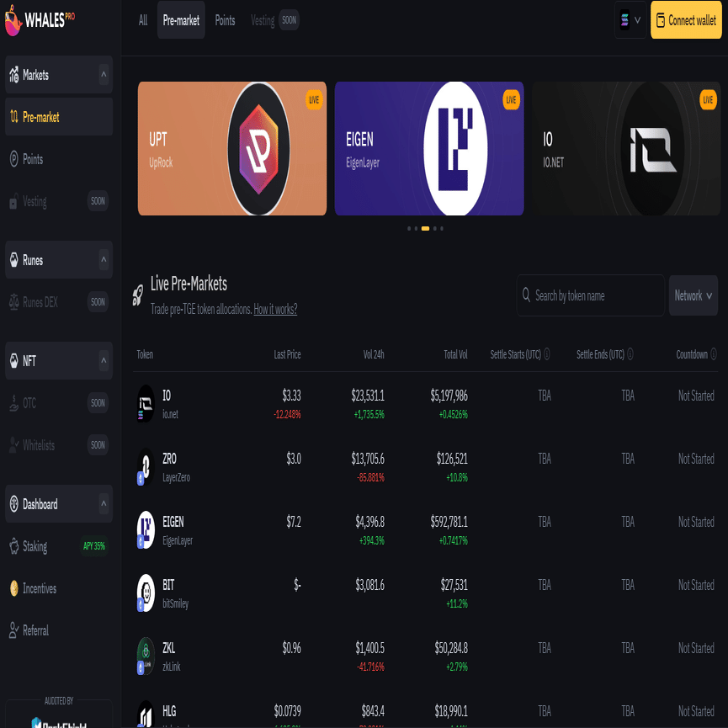Click the EIGEN token row icon
The width and height of the screenshot is (728, 728).
[x=146, y=529]
